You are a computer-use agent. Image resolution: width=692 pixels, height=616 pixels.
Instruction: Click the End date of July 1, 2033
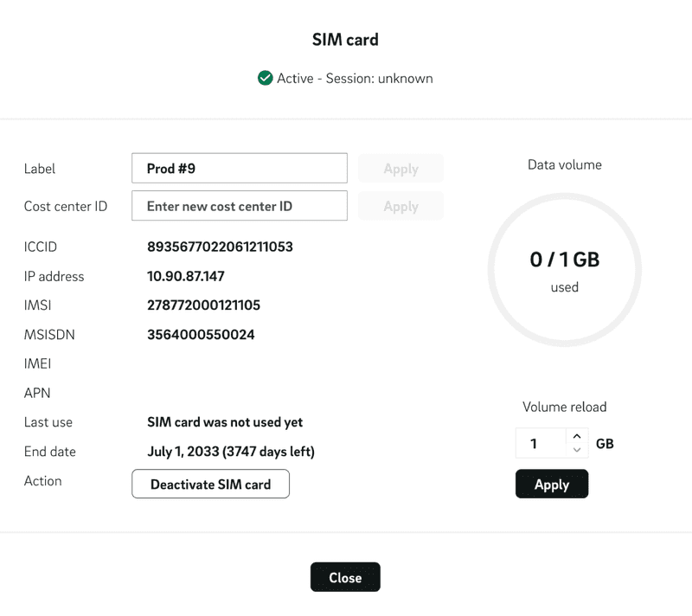coord(231,451)
